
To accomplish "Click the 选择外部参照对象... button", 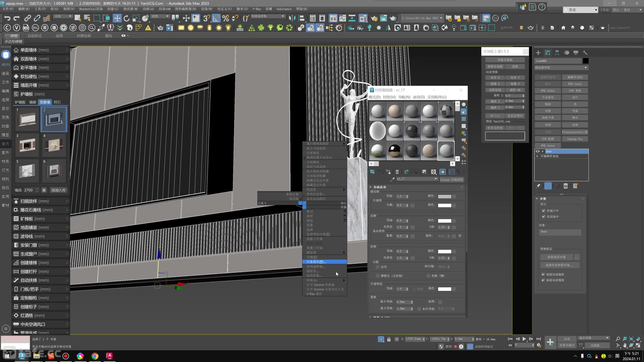I will (559, 265).
